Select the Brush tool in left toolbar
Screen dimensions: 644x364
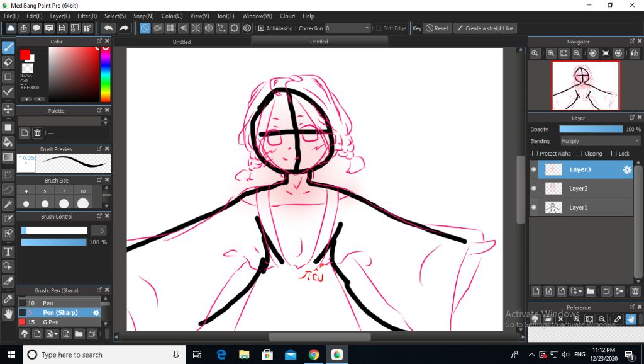pyautogui.click(x=8, y=47)
